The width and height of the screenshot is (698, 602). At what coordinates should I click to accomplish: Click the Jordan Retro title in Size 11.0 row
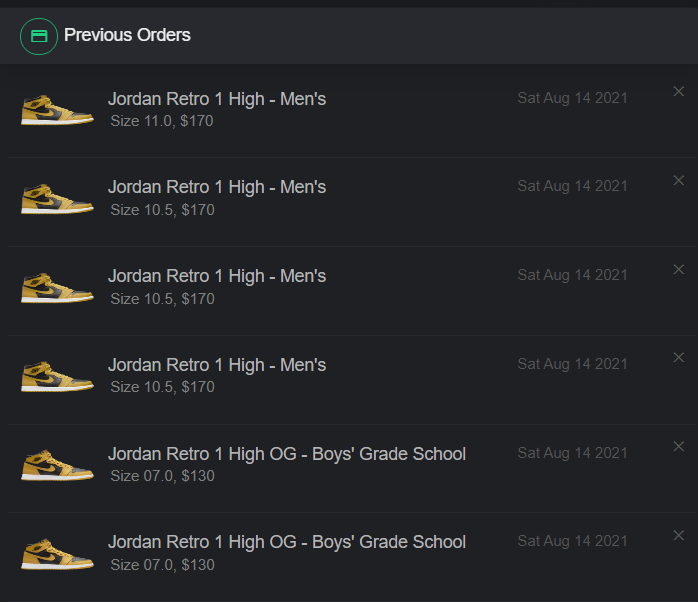point(217,99)
